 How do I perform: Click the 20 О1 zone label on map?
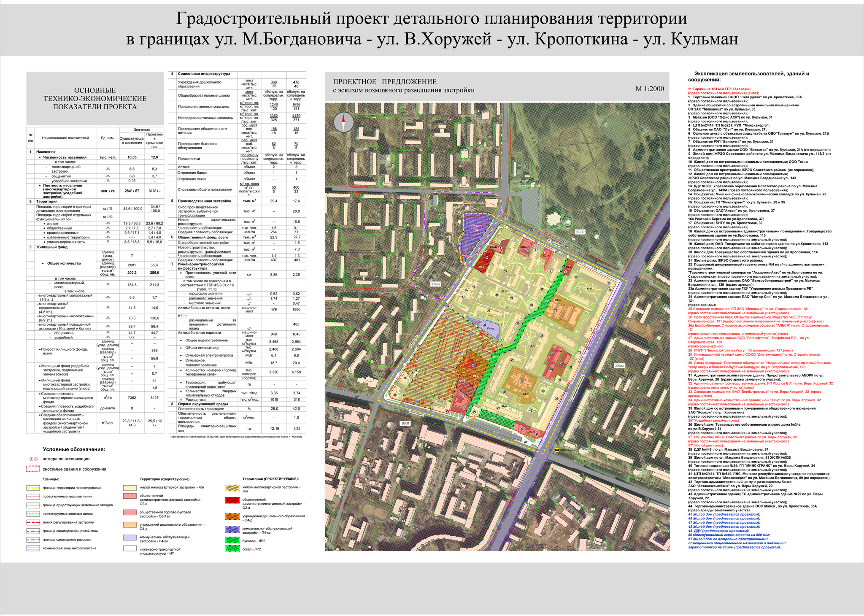pos(405,423)
